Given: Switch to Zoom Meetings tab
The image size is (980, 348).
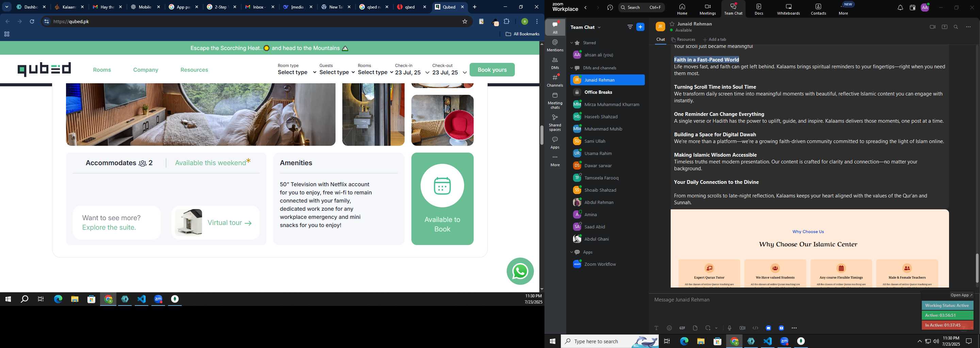Looking at the screenshot, I should tap(707, 9).
